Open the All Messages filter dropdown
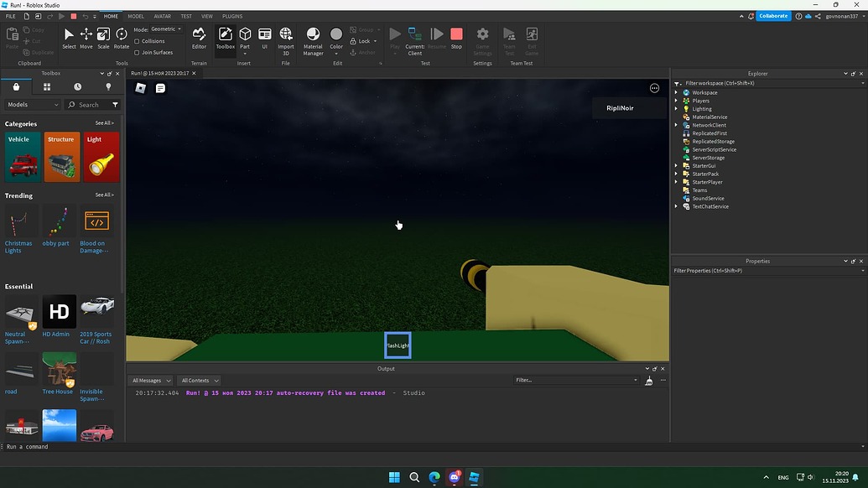868x488 pixels. click(x=151, y=380)
